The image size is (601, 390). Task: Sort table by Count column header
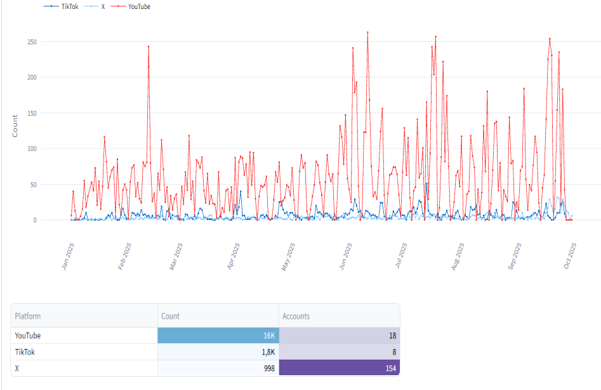click(x=218, y=316)
